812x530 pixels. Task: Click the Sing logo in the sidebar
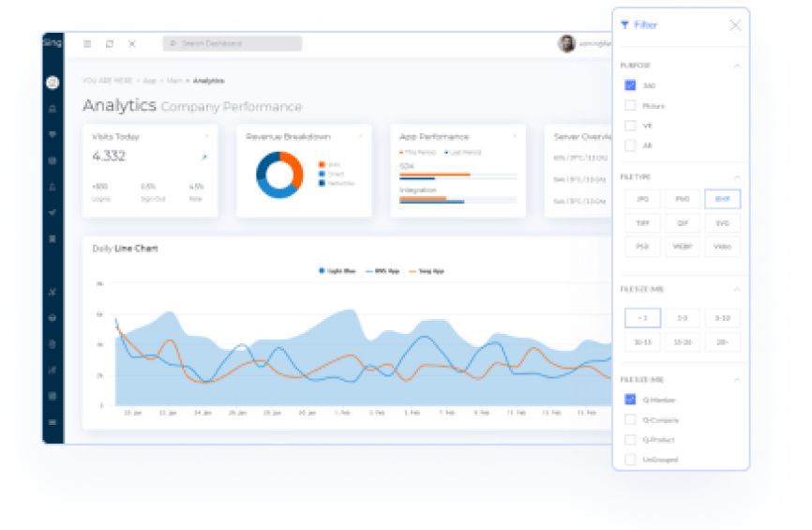point(53,43)
